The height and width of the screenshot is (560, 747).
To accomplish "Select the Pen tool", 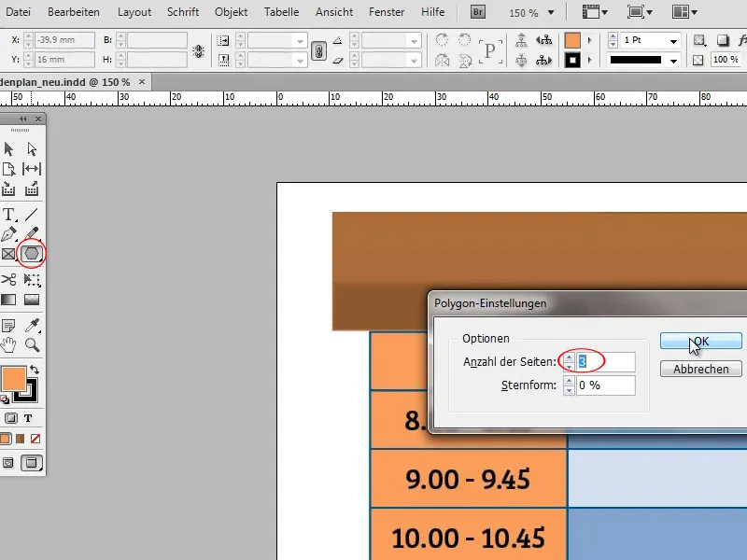I will (x=8, y=234).
